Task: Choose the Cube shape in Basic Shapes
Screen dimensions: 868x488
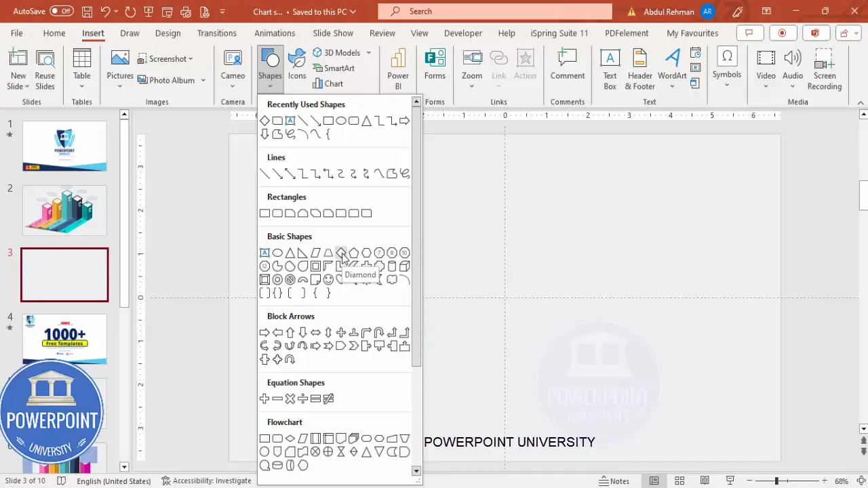Action: [404, 266]
